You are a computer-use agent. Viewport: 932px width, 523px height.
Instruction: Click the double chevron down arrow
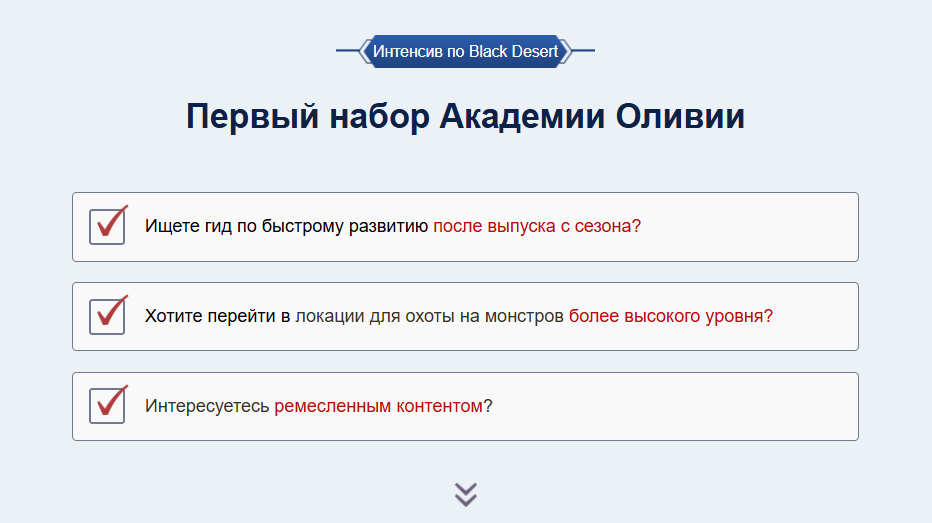click(x=465, y=494)
